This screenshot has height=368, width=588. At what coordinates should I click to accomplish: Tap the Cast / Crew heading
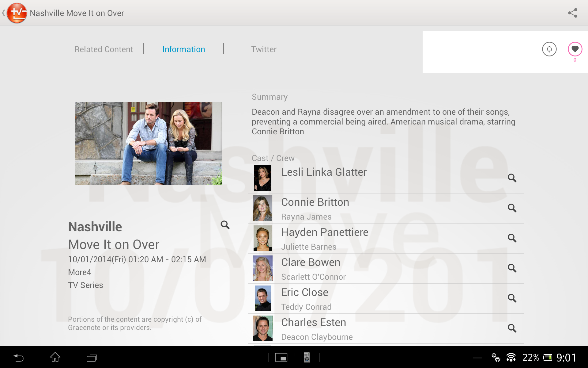pyautogui.click(x=273, y=158)
